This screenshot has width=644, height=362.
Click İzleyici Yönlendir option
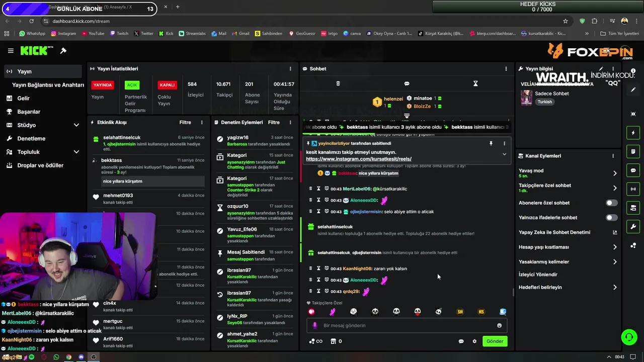(538, 275)
